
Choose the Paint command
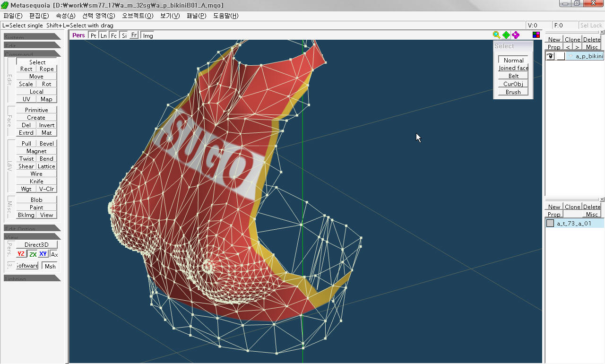[36, 207]
